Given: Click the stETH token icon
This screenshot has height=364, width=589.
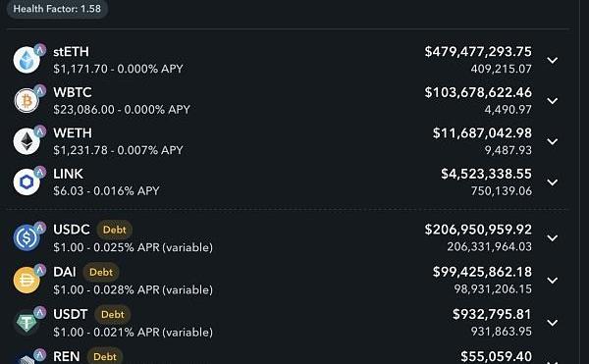Looking at the screenshot, I should tap(27, 60).
